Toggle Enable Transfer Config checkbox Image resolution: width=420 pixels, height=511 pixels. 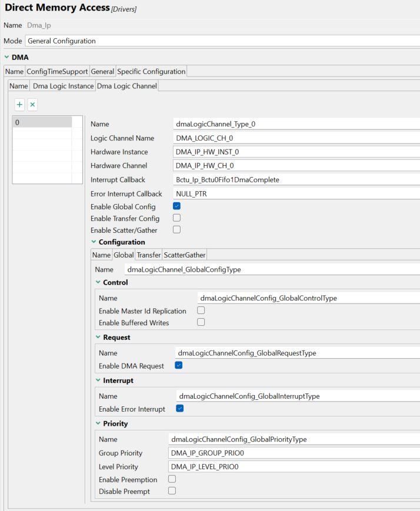(x=176, y=218)
